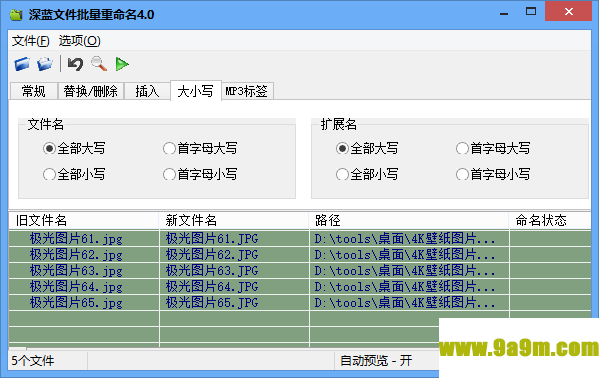
Task: Click the 命名状态 column header
Action: coord(550,221)
